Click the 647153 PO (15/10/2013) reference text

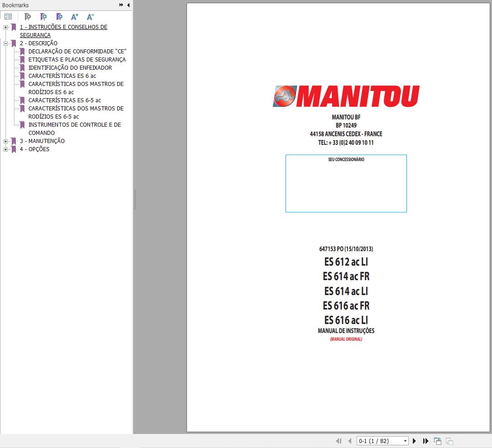coord(346,249)
